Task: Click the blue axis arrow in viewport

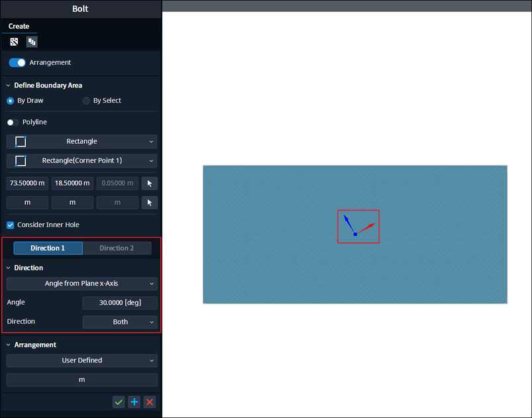Action: tap(348, 223)
